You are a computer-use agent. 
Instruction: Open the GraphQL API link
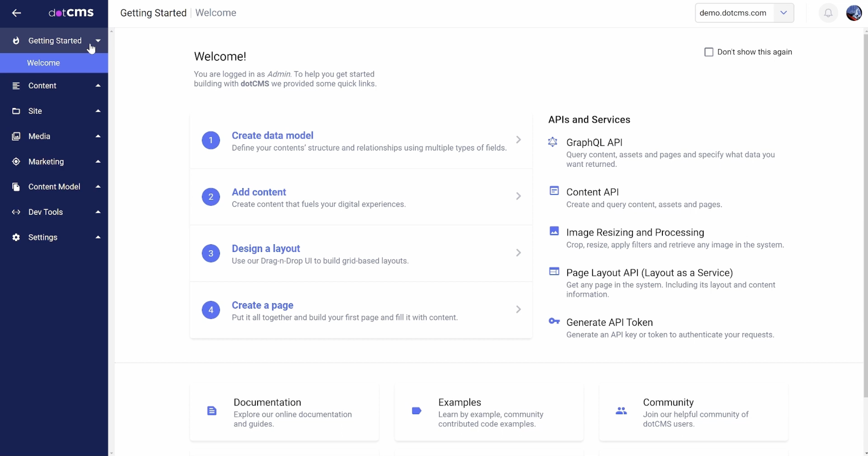[594, 142]
